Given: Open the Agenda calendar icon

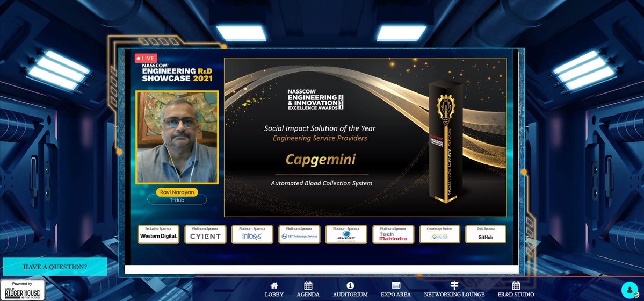Looking at the screenshot, I should [308, 285].
